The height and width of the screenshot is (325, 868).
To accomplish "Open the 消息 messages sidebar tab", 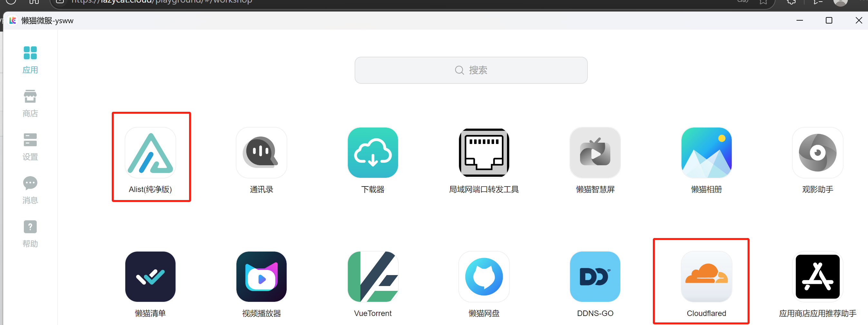I will coord(30,190).
